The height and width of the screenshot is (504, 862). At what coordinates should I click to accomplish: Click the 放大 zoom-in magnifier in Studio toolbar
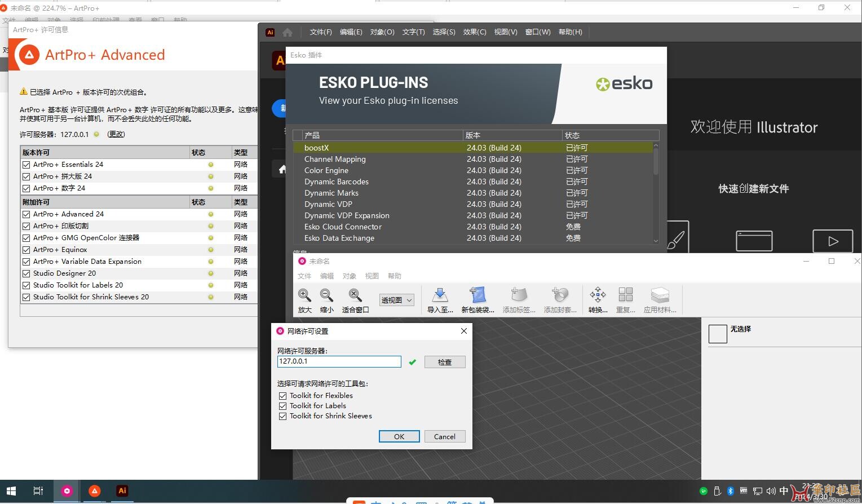click(x=304, y=295)
